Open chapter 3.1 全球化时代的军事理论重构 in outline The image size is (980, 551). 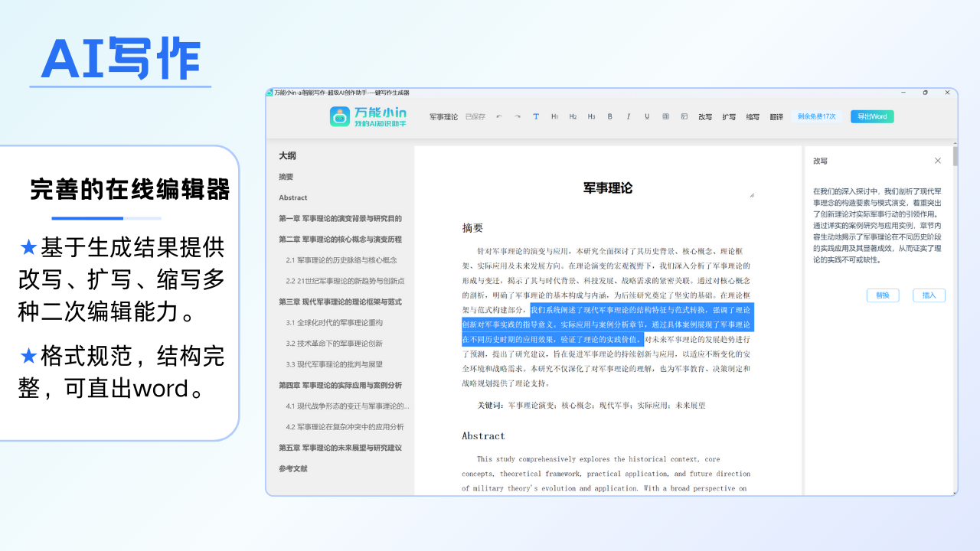[333, 322]
